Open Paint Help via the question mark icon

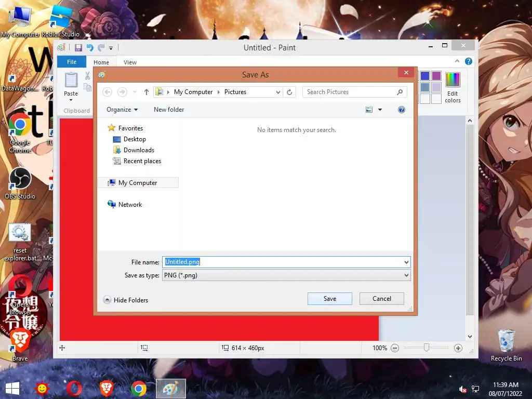pos(469,61)
